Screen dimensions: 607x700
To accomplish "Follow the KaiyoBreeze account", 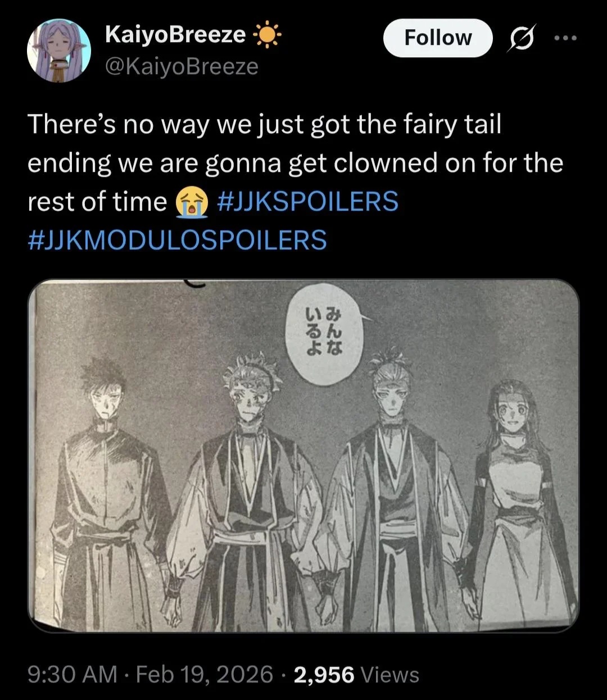I will [x=438, y=38].
